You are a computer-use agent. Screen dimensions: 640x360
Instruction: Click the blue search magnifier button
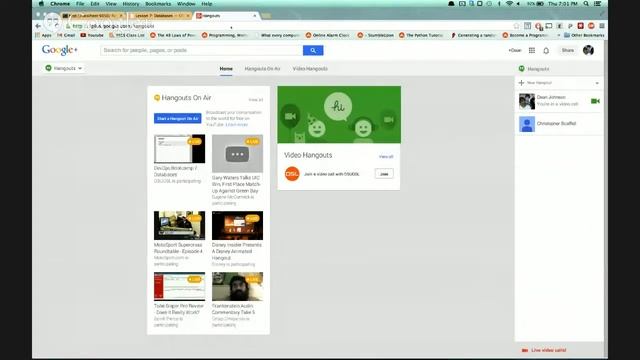pos(313,50)
